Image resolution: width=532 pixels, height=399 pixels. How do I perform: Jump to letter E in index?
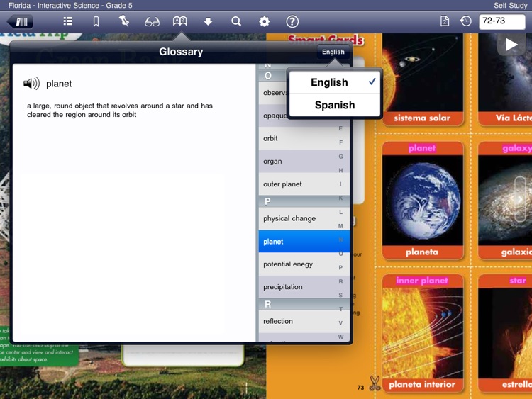point(340,128)
